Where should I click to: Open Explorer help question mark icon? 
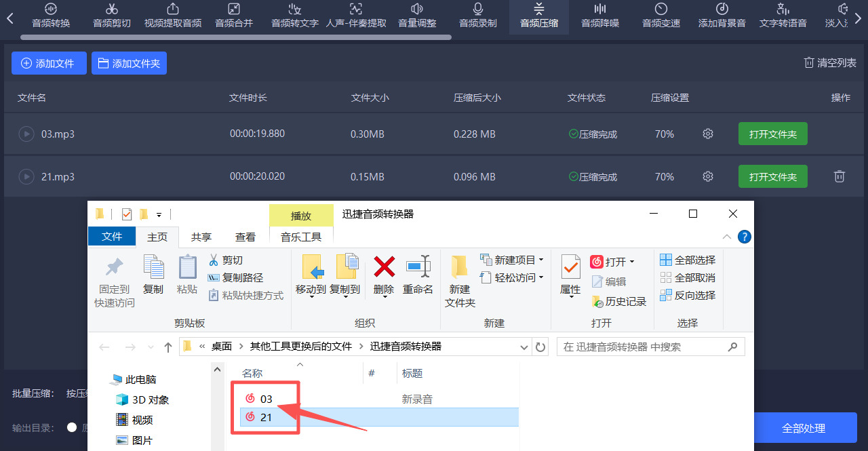pyautogui.click(x=744, y=237)
